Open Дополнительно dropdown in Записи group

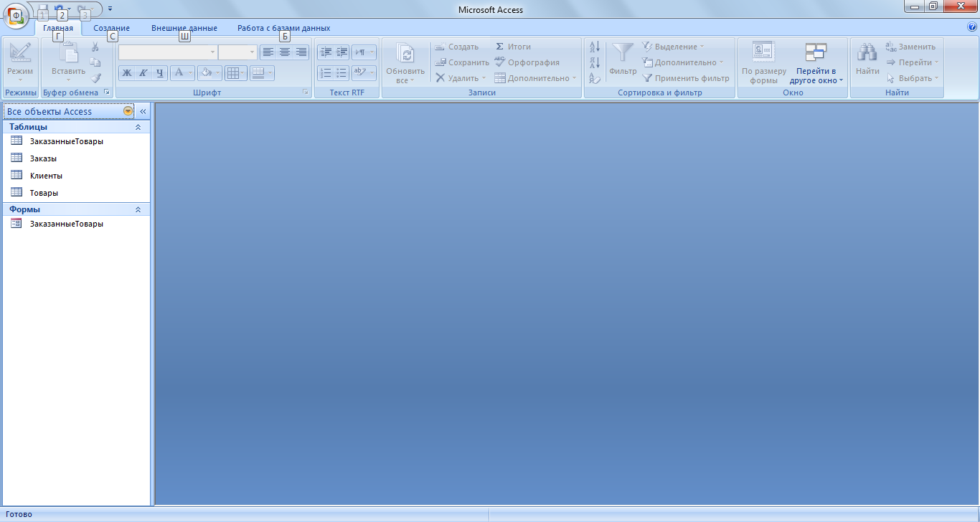[535, 78]
